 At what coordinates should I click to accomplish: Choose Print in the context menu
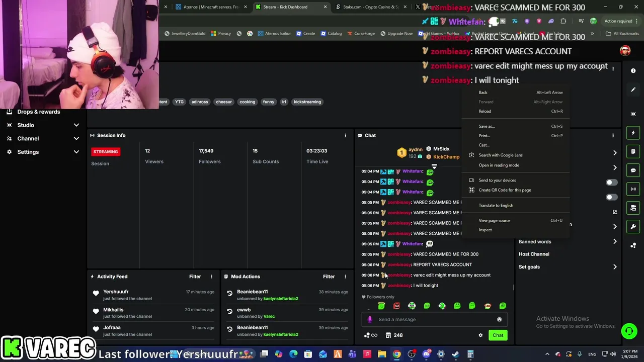tap(516, 136)
